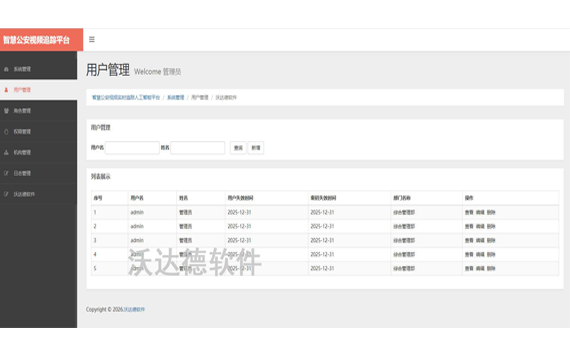Click 删除 in row 5
570x360 pixels.
tap(491, 268)
